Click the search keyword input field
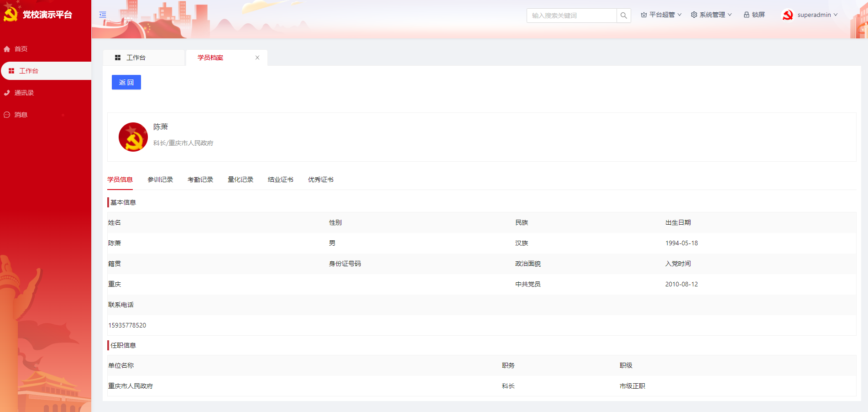The width and height of the screenshot is (868, 412). pyautogui.click(x=571, y=16)
